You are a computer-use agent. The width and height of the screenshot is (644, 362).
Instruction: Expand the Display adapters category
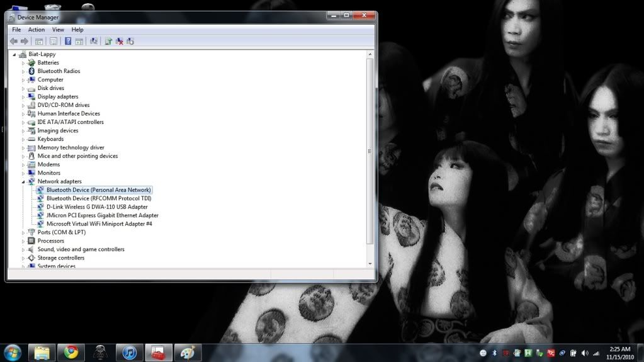(23, 97)
